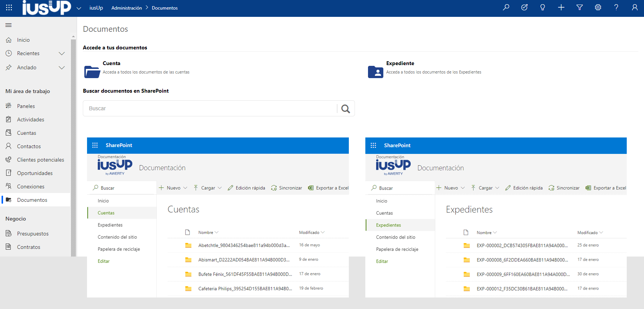
Task: Open Nuevo dropdown in Cuentas panel
Action: [x=173, y=188]
